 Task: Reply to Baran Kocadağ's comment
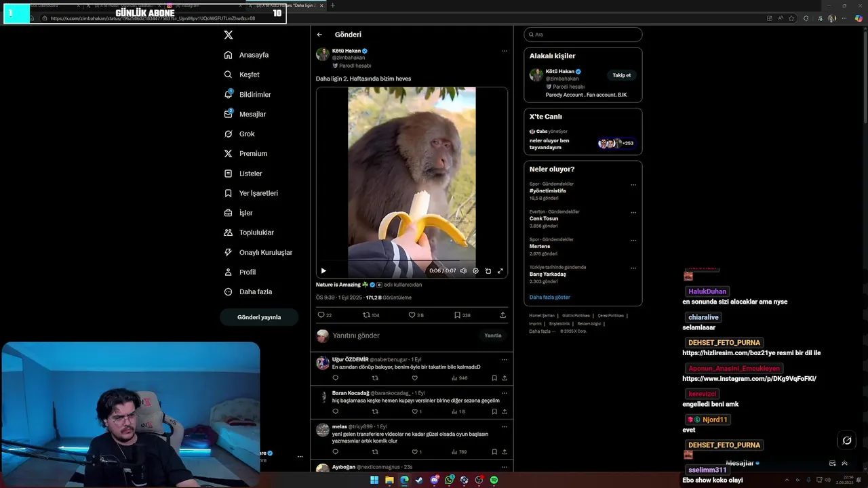(x=335, y=411)
